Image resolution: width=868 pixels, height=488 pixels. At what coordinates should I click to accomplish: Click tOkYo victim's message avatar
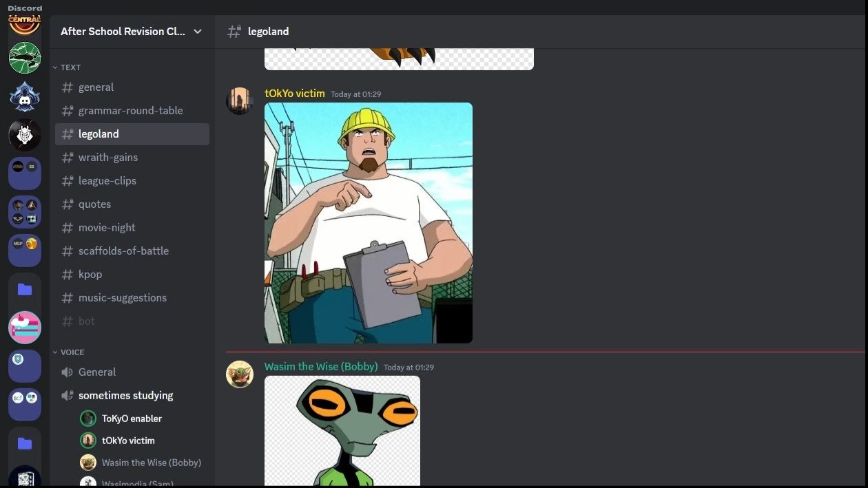click(x=240, y=100)
